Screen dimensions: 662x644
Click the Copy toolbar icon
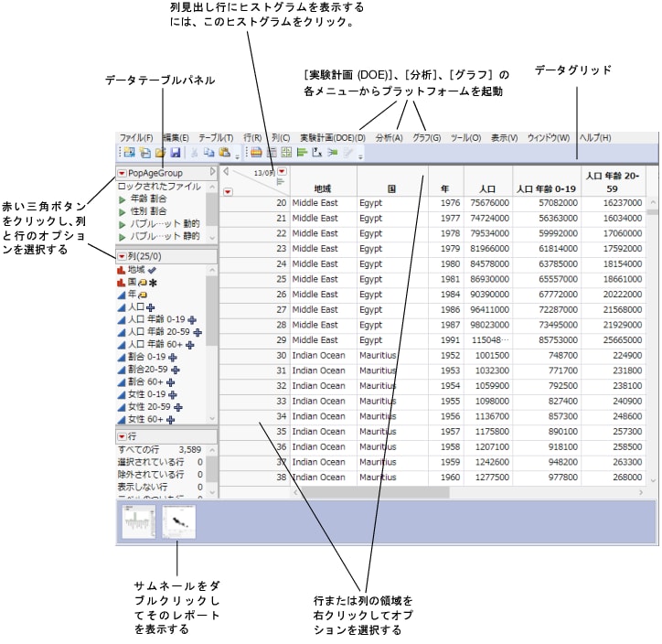[x=208, y=153]
